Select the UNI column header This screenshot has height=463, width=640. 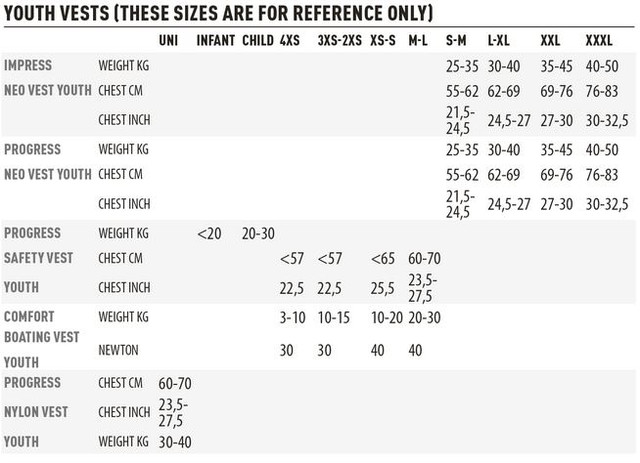pyautogui.click(x=170, y=41)
